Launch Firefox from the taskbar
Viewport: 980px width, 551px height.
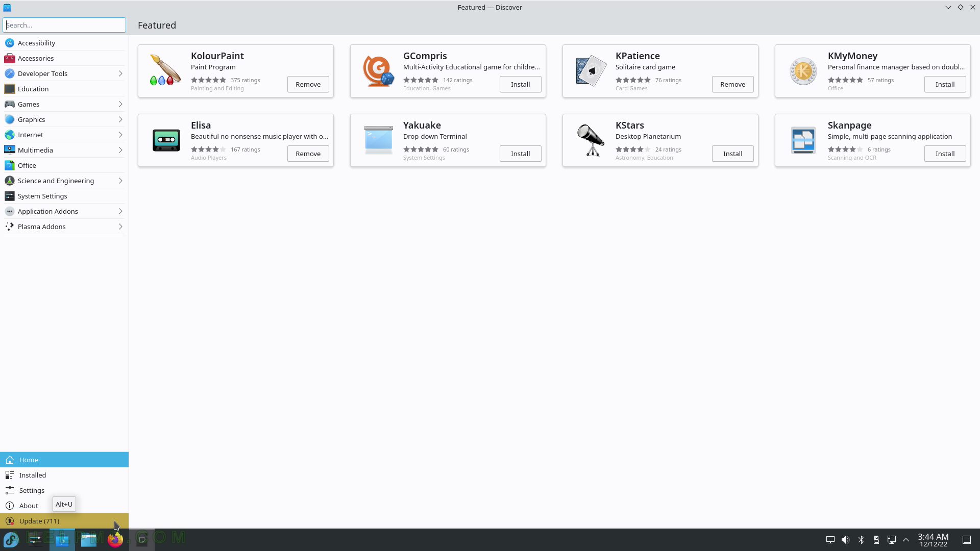(x=115, y=540)
